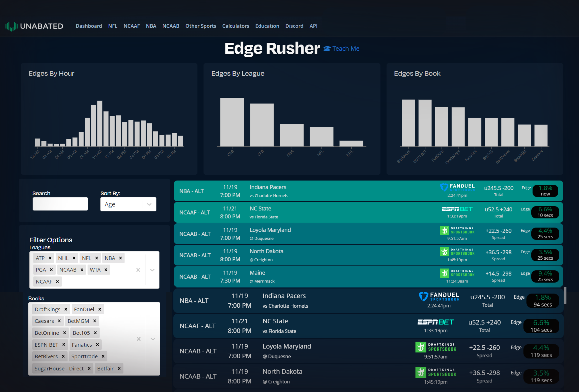
Task: Click the 9.4% edge badge for Maine
Action: point(545,277)
